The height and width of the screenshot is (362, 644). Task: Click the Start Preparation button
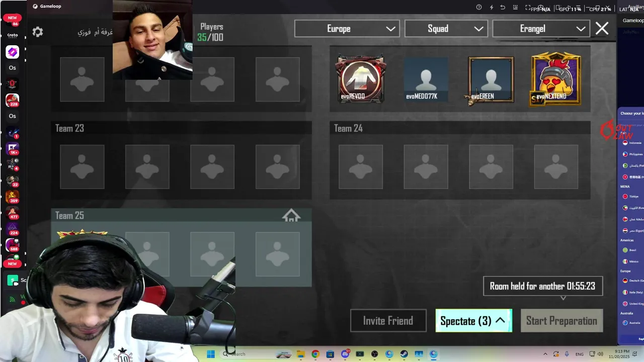coord(561,321)
